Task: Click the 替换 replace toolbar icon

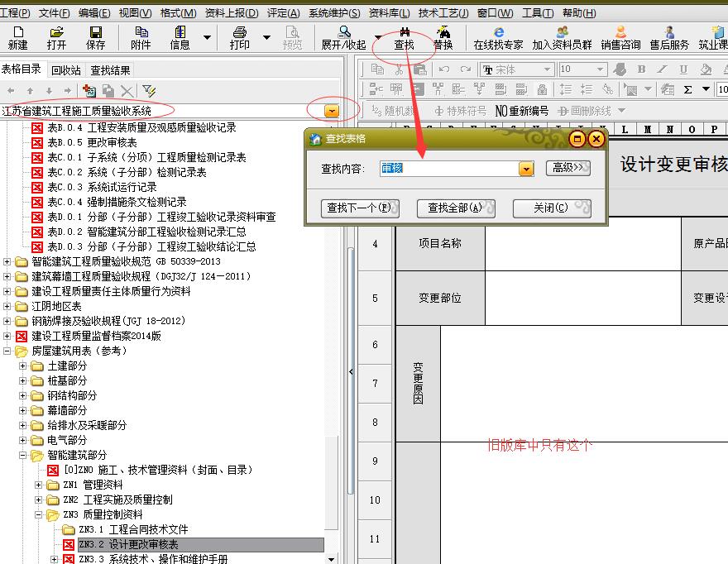Action: pyautogui.click(x=443, y=37)
